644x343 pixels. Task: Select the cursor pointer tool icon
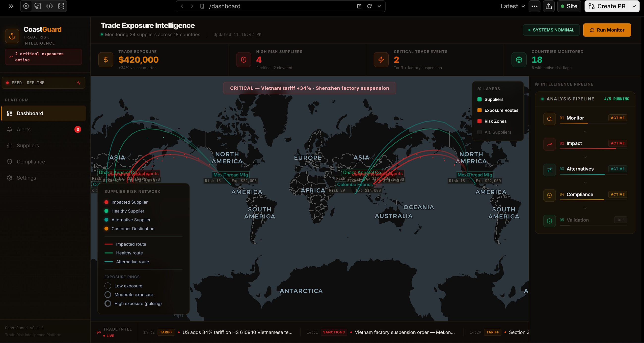coord(38,6)
